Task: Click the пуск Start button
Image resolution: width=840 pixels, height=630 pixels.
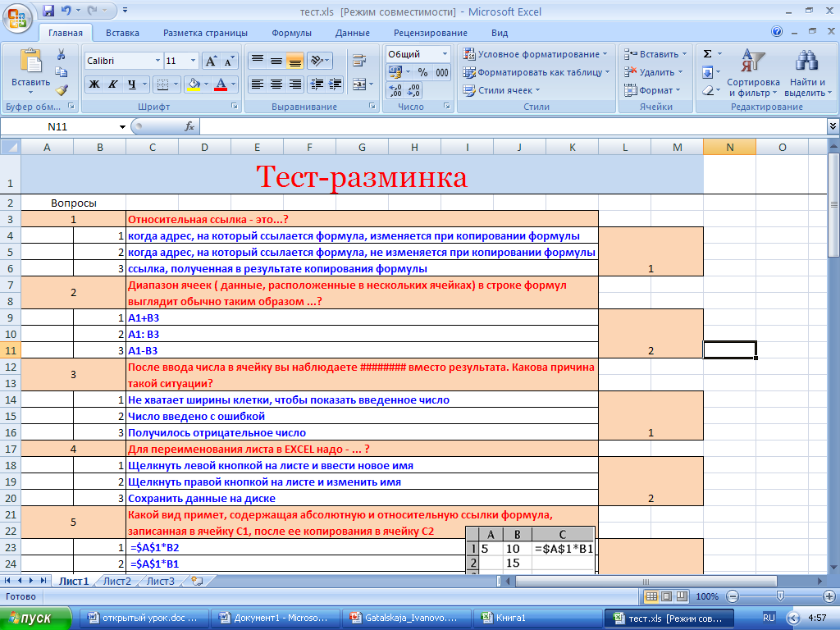Action: pos(35,618)
